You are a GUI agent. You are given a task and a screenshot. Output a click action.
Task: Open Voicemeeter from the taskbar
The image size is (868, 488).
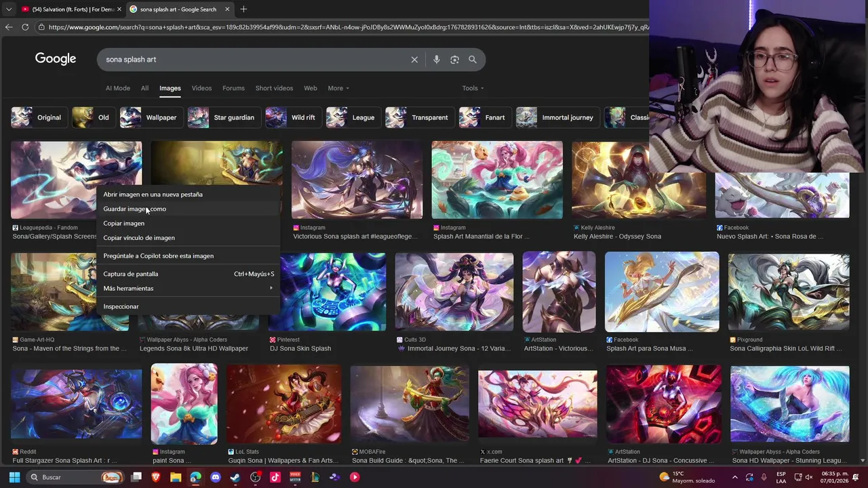pyautogui.click(x=295, y=477)
